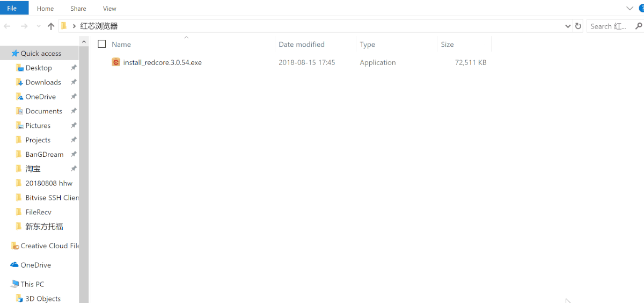Click the This PC computer icon
The height and width of the screenshot is (303, 644).
(x=15, y=284)
